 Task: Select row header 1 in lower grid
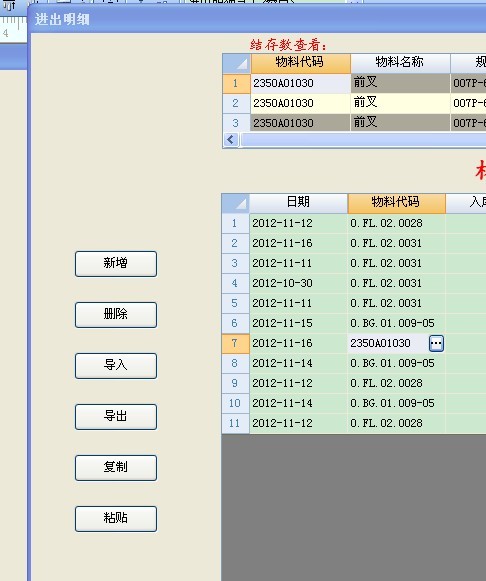tap(236, 223)
